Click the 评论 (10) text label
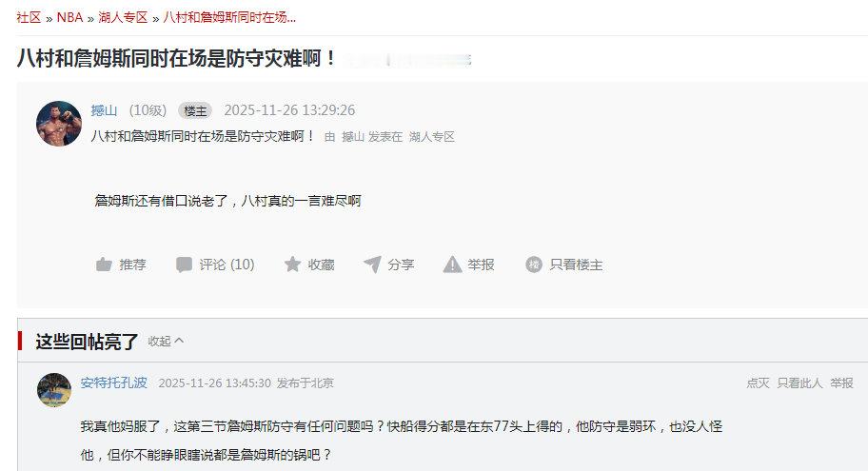This screenshot has height=471, width=868. 227,265
